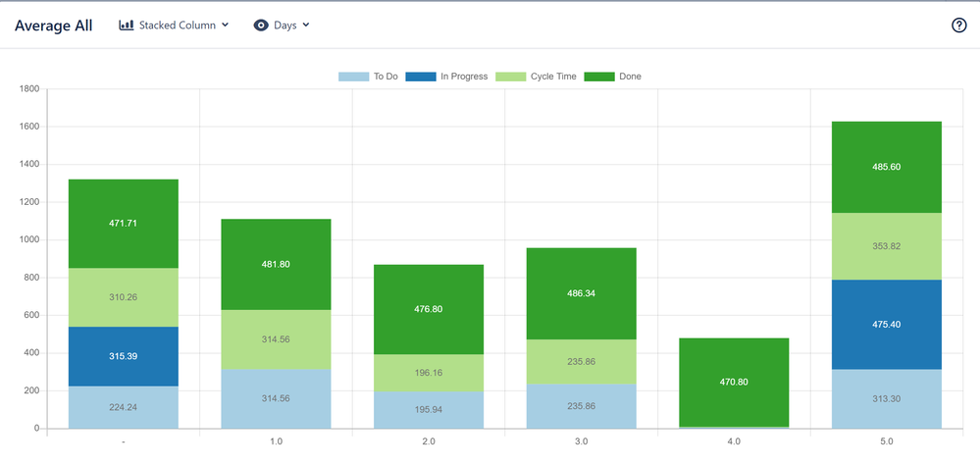The height and width of the screenshot is (466, 980).
Task: Select the Cycle Time segment in column 1.0
Action: click(x=277, y=339)
